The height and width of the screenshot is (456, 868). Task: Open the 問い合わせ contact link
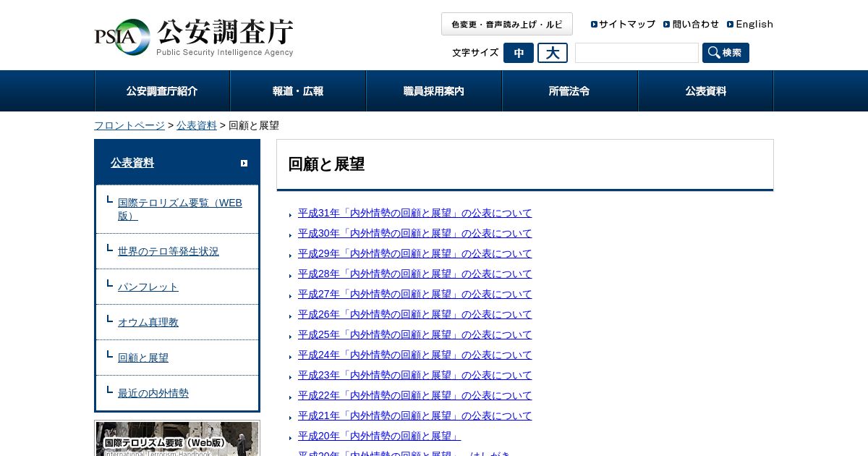691,24
